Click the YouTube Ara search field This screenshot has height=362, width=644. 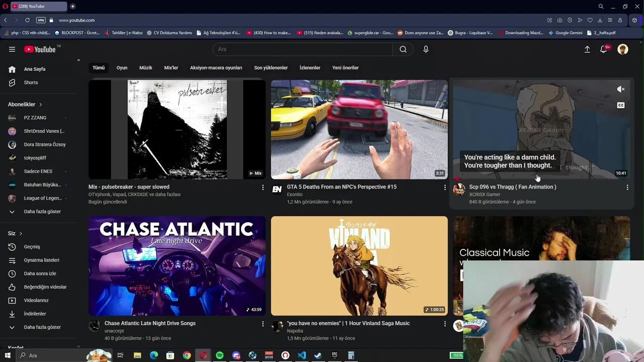tap(302, 49)
